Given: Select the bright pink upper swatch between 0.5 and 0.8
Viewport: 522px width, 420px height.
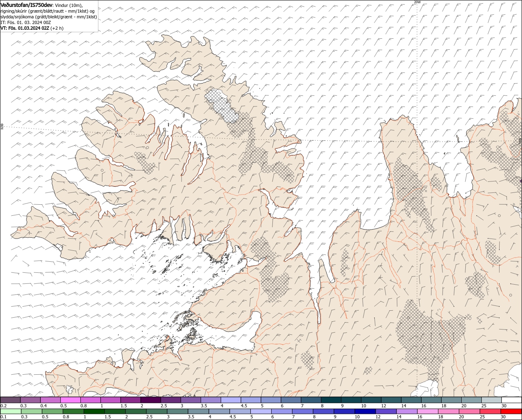Looking at the screenshot, I should tap(70, 400).
